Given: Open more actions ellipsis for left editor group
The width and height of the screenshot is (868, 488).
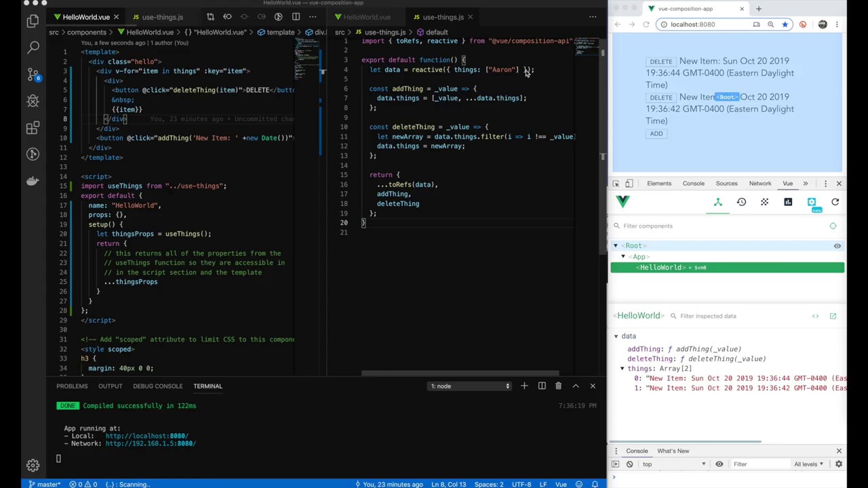Looking at the screenshot, I should pos(312,16).
